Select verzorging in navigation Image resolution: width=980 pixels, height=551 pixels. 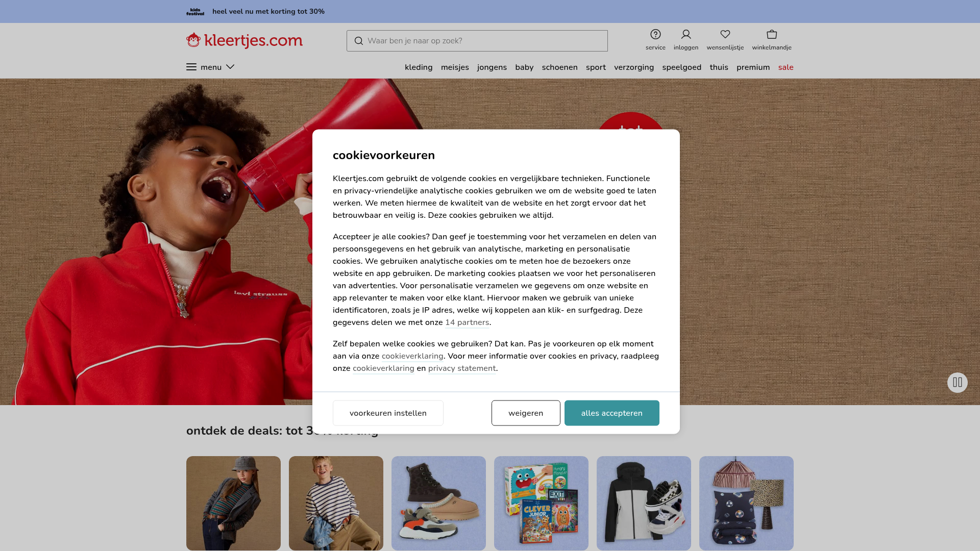click(x=634, y=67)
